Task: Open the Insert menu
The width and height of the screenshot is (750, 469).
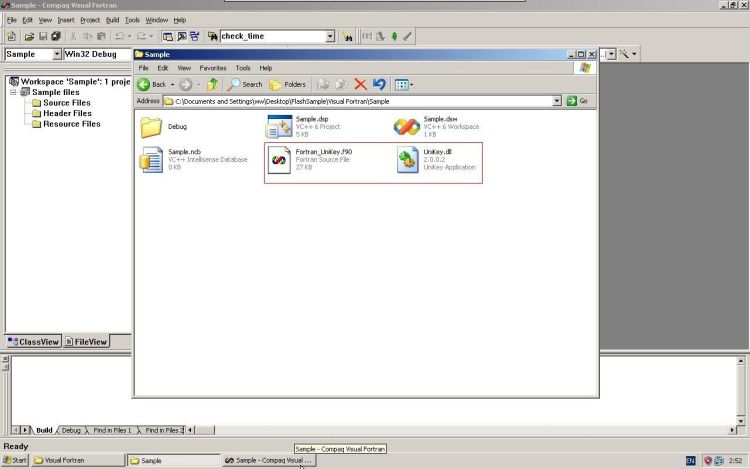Action: click(x=66, y=20)
